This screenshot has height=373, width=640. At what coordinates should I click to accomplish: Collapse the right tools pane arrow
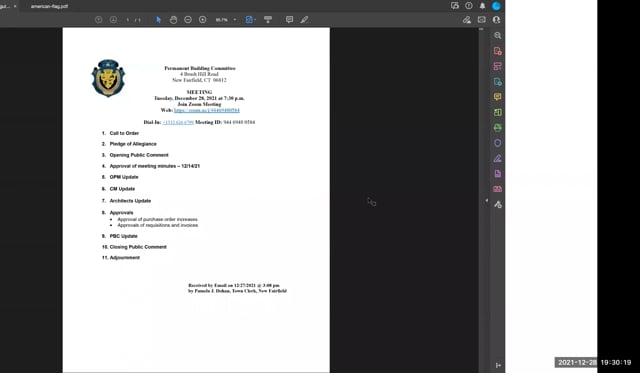[x=486, y=200]
